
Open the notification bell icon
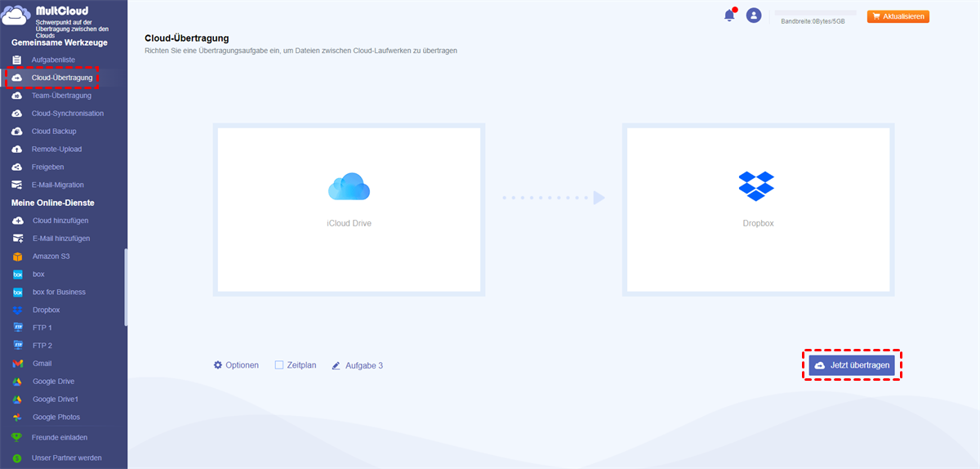pos(729,16)
